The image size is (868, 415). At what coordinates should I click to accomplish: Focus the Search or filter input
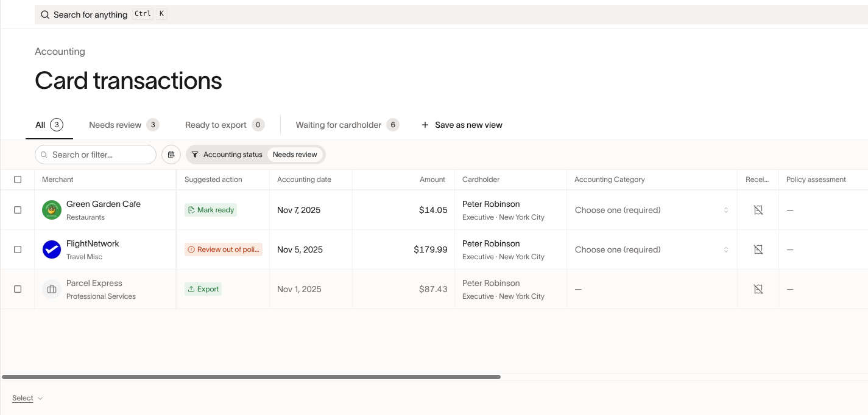point(96,155)
